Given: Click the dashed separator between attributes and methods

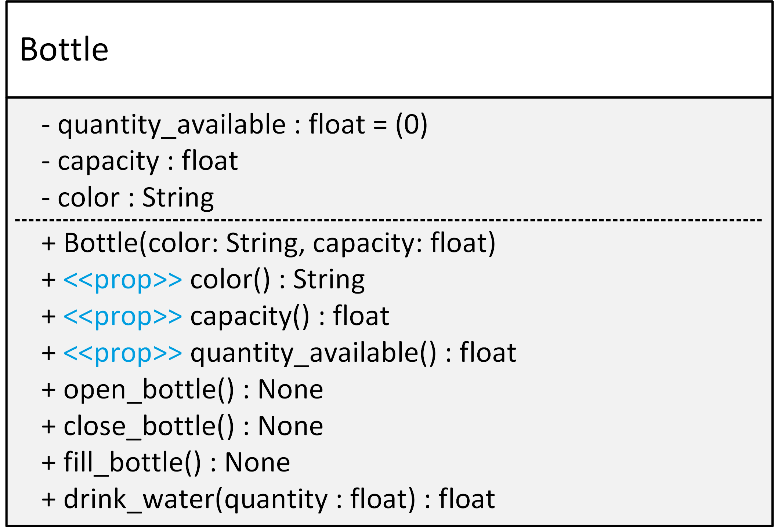Looking at the screenshot, I should pos(388,220).
